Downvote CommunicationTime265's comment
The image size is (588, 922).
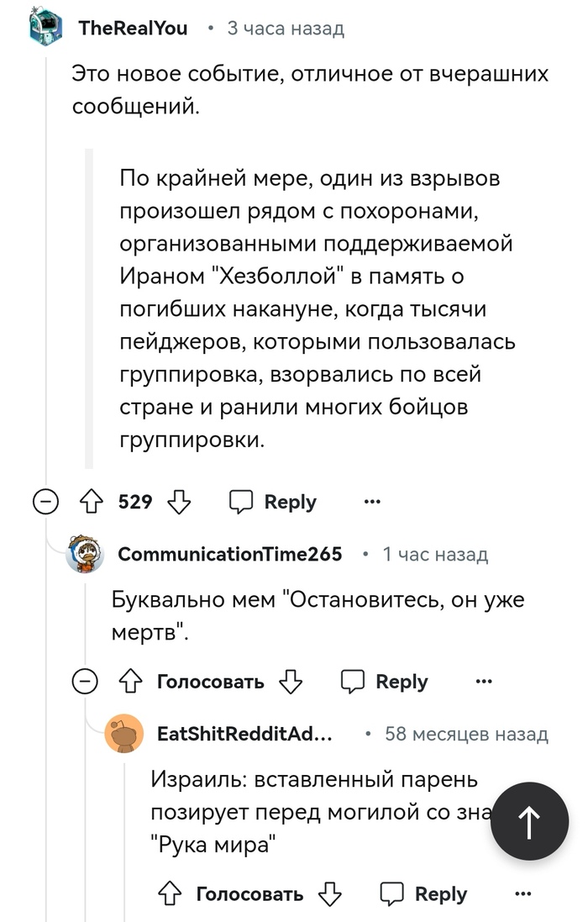[290, 682]
